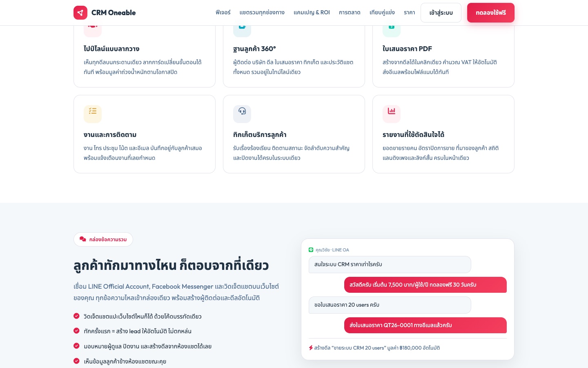Go to แคมเปญ & ROI in navigation
588x368 pixels.
tap(312, 12)
